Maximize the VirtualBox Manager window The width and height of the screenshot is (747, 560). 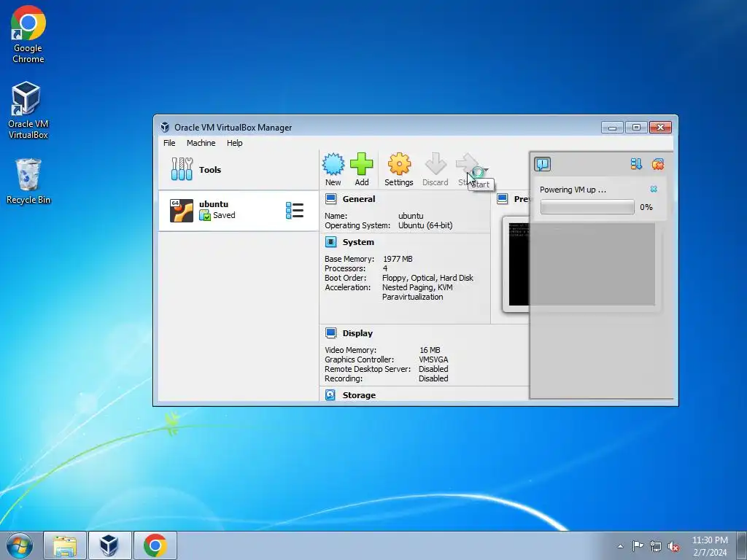point(636,127)
